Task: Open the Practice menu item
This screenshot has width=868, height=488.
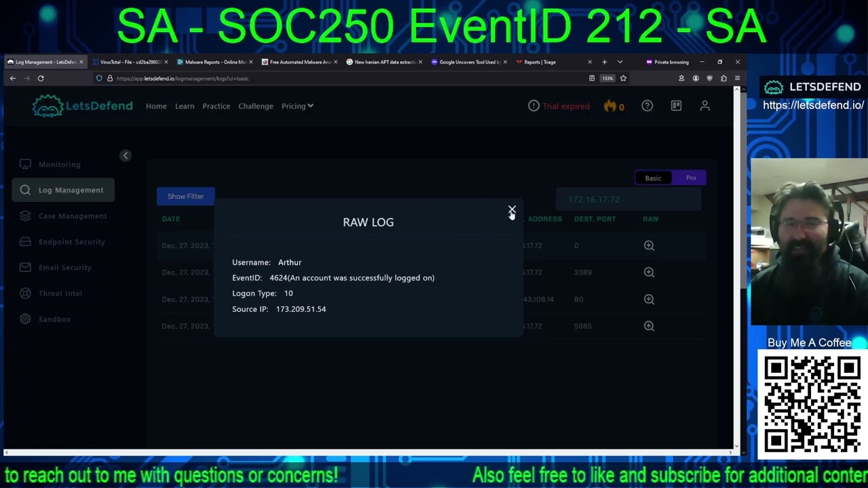Action: click(x=216, y=106)
